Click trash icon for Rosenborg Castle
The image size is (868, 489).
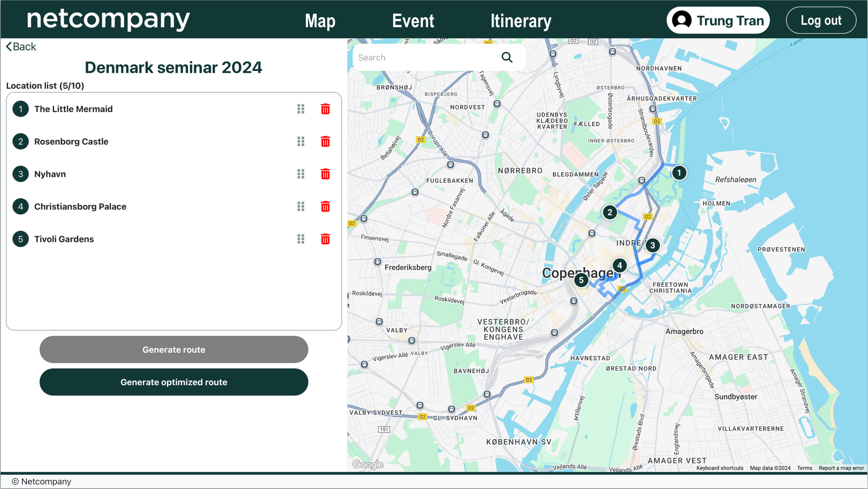pyautogui.click(x=325, y=142)
